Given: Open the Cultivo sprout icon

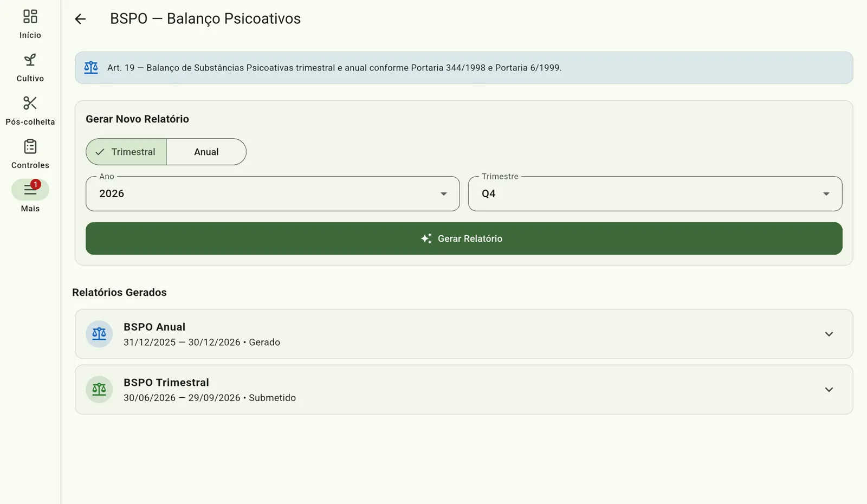Looking at the screenshot, I should tap(30, 60).
